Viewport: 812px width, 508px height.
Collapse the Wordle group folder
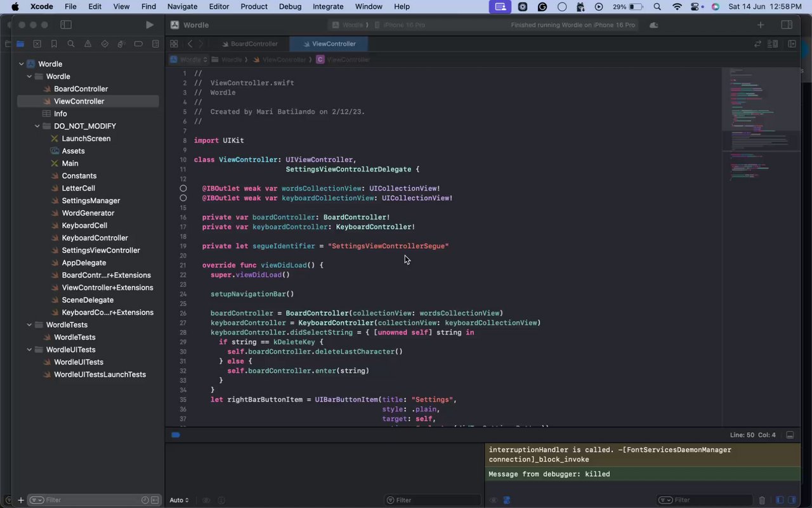point(29,76)
